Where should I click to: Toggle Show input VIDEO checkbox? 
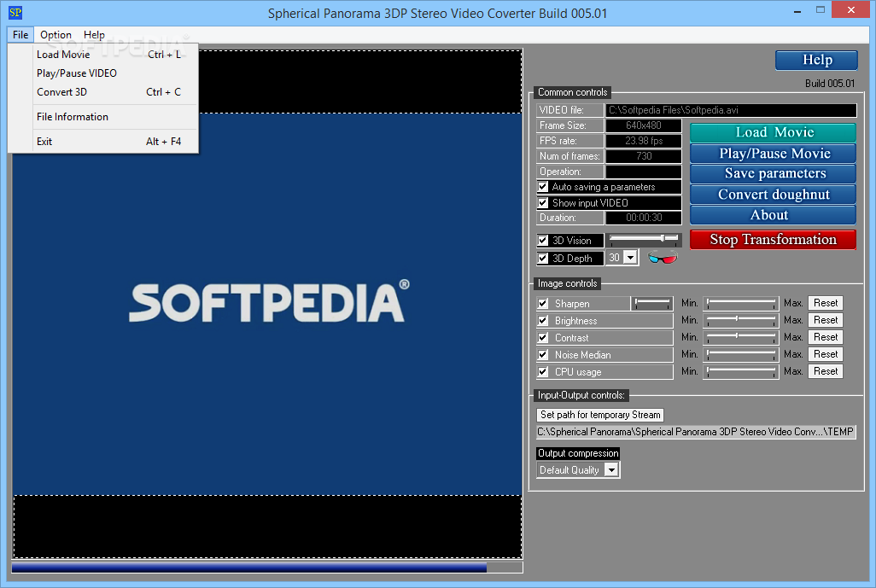tap(543, 203)
